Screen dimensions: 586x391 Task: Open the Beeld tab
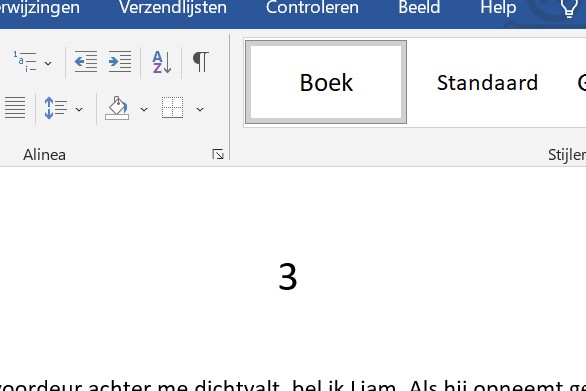pos(419,8)
